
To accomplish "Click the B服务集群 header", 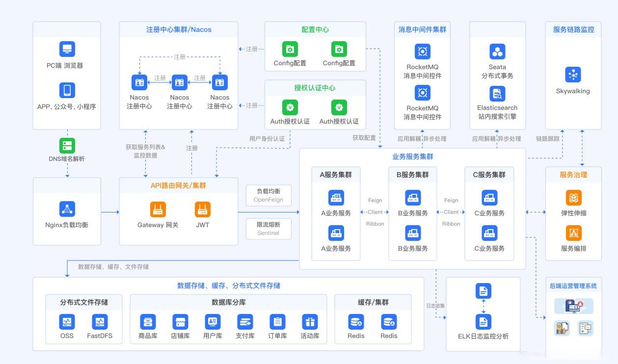I will click(412, 175).
